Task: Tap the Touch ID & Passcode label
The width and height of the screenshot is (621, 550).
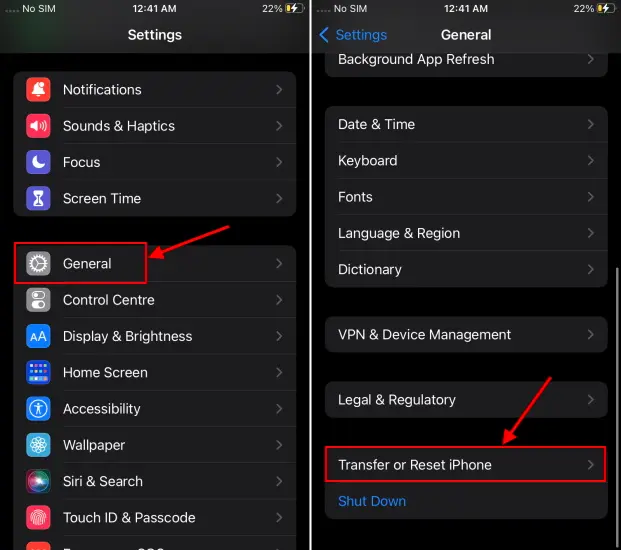Action: click(129, 518)
